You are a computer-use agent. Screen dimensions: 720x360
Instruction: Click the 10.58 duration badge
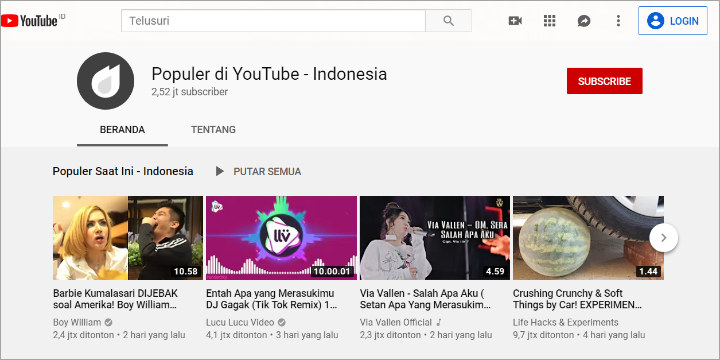(186, 271)
